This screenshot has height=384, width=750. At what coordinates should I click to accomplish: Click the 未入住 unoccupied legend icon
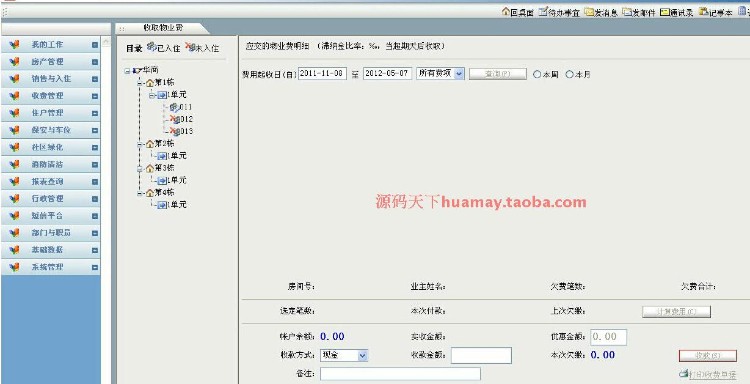(190, 46)
